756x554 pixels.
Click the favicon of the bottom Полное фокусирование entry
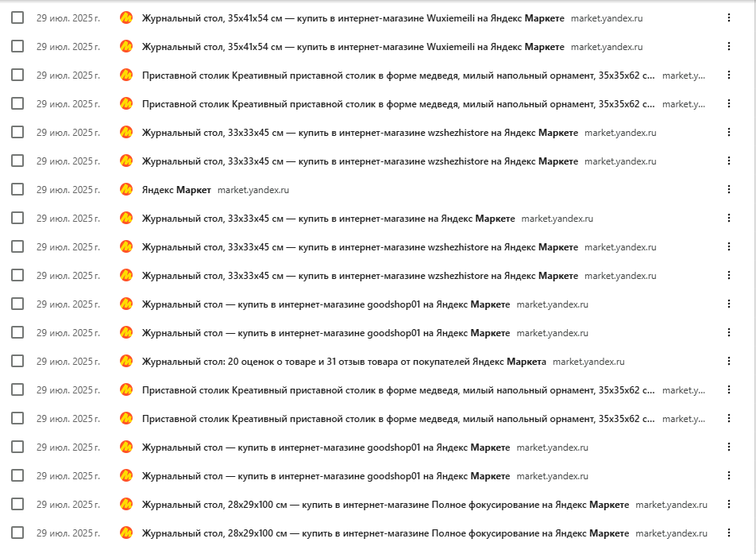(126, 533)
